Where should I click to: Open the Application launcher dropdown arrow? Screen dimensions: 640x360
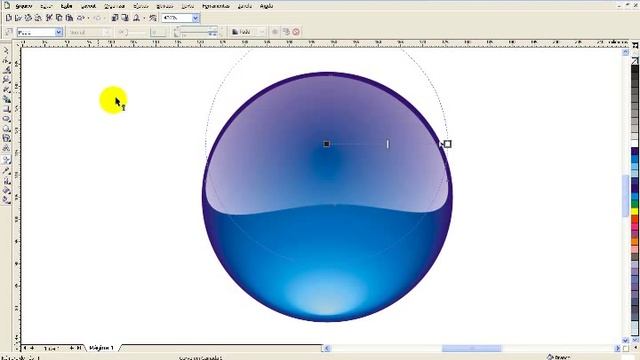(144, 18)
